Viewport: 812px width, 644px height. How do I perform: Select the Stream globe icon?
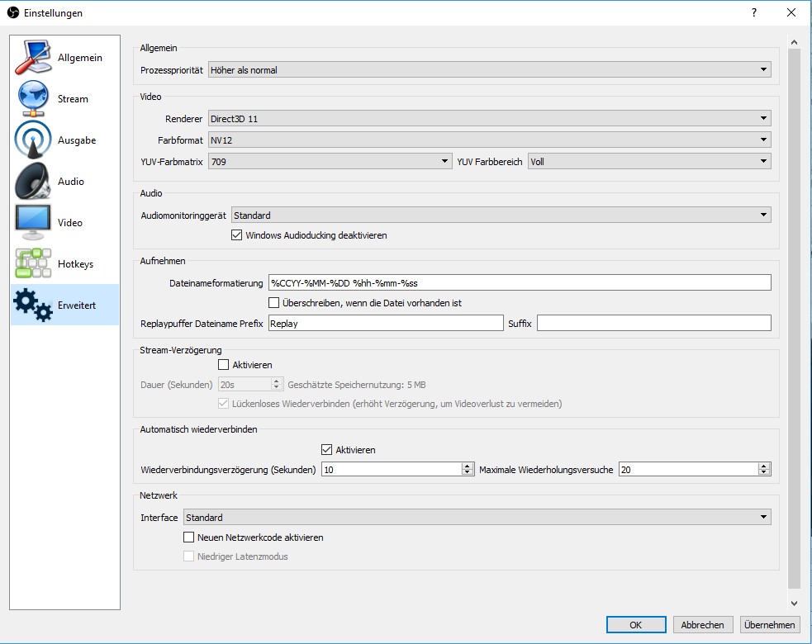[33, 98]
